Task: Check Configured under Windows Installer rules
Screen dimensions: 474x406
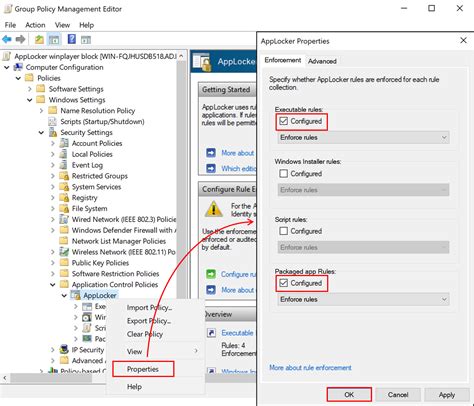Action: [283, 173]
